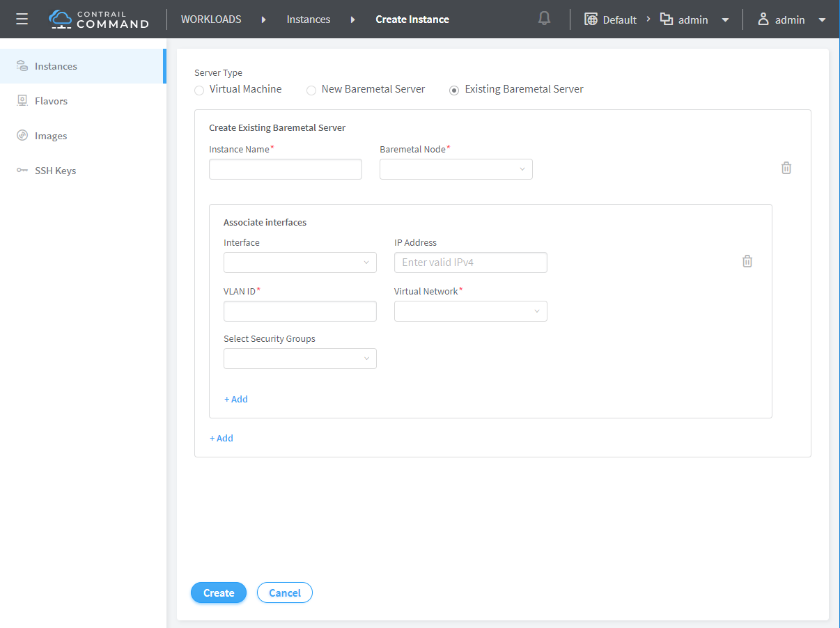Open SSH Keys sidebar item
This screenshot has height=628, width=840.
click(55, 171)
